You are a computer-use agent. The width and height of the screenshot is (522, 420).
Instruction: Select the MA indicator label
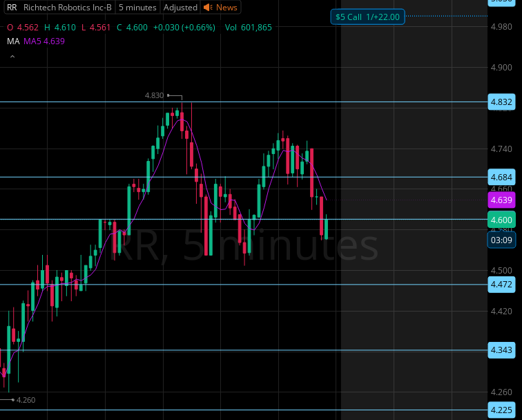[x=13, y=41]
